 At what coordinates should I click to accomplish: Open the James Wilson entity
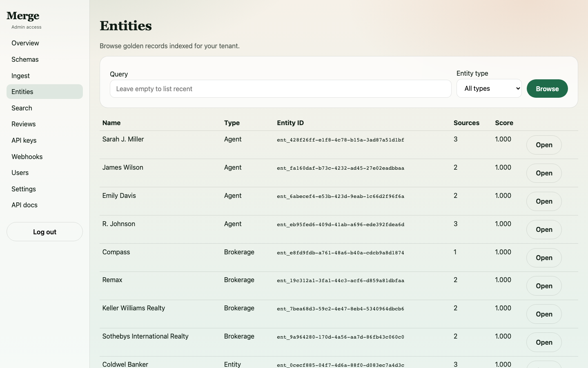click(x=544, y=173)
